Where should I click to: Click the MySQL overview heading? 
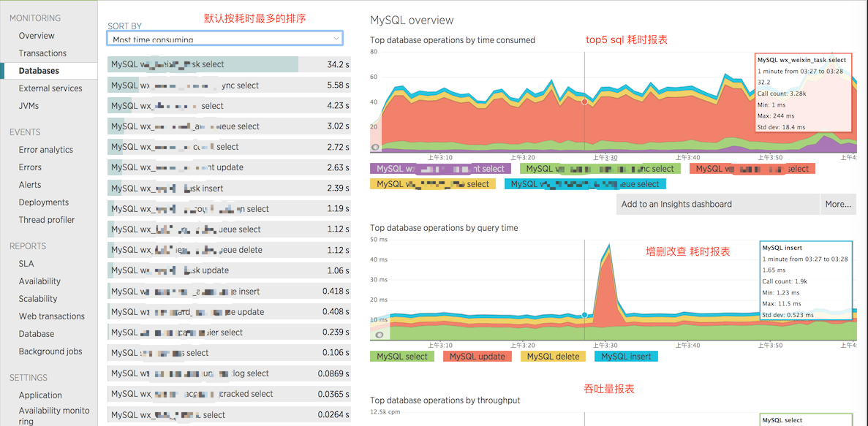[411, 20]
